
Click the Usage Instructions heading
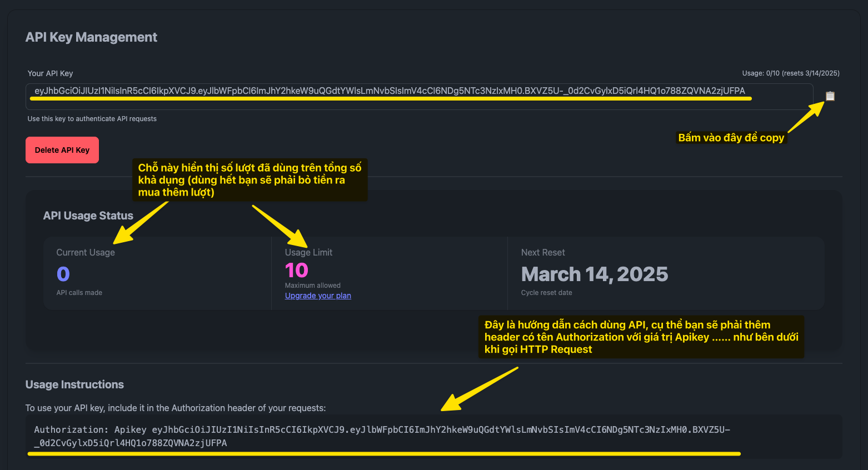(x=74, y=384)
